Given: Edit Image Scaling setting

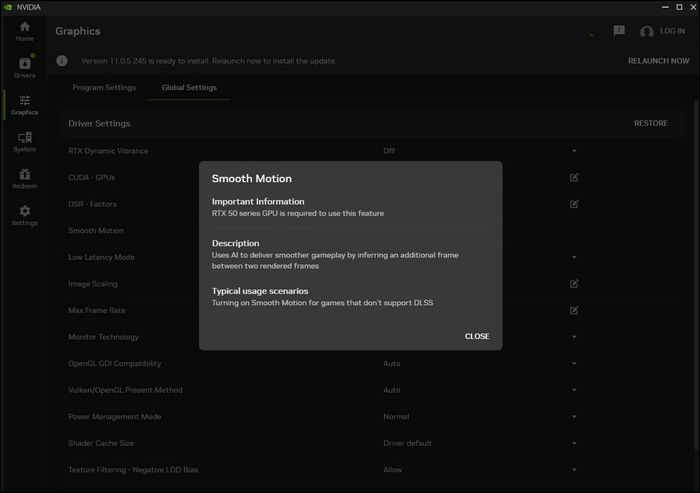Looking at the screenshot, I should [x=574, y=284].
